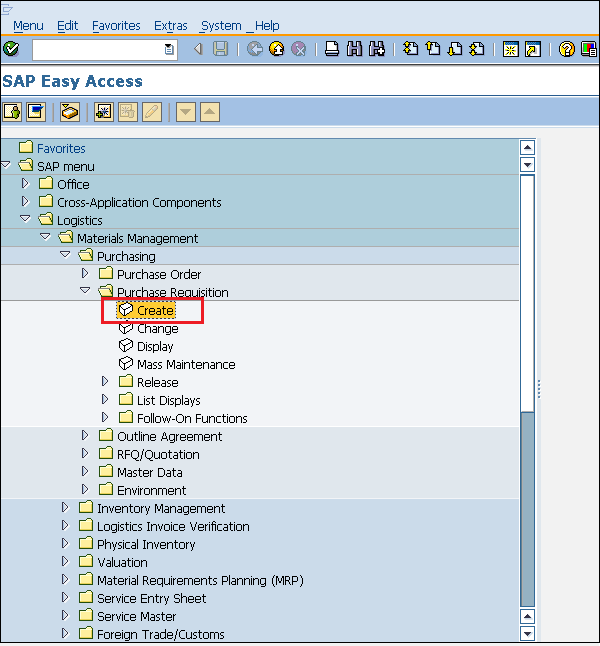Expand the Cross-Application Components folder

(25, 201)
